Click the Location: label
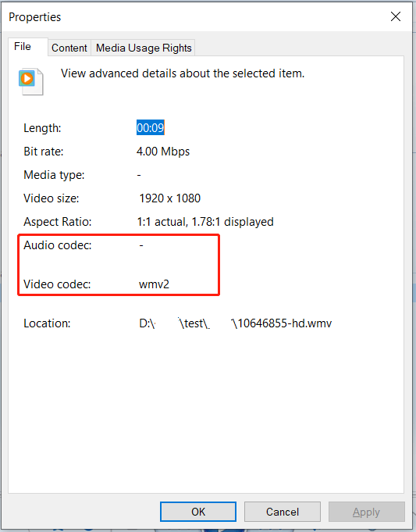 pyautogui.click(x=47, y=323)
